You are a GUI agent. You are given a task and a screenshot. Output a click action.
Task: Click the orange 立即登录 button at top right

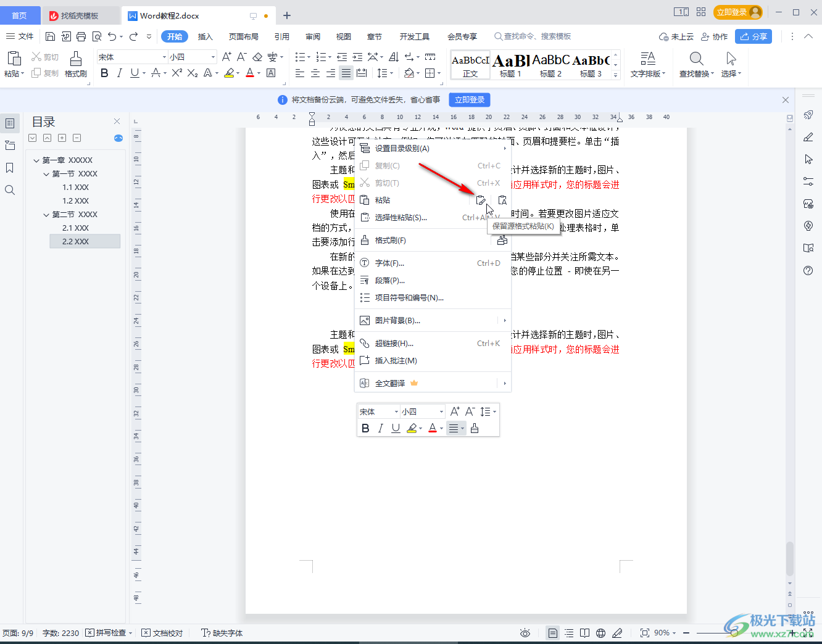pyautogui.click(x=738, y=12)
